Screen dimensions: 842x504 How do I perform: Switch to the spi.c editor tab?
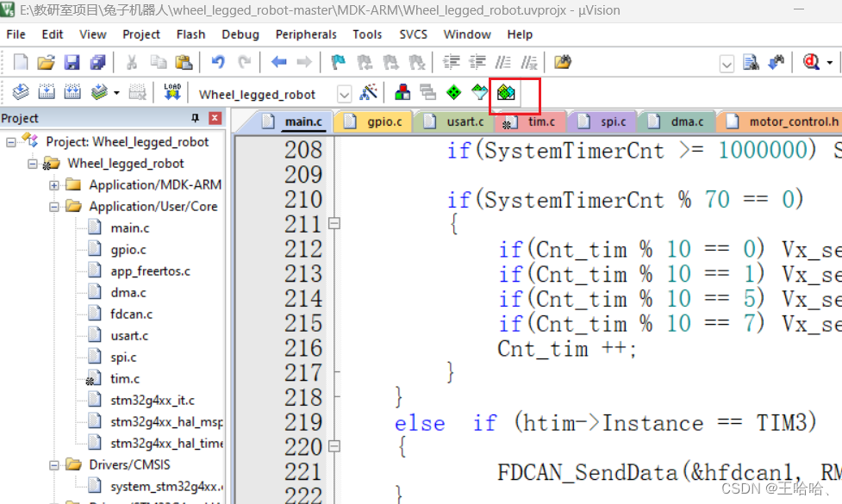coord(603,121)
